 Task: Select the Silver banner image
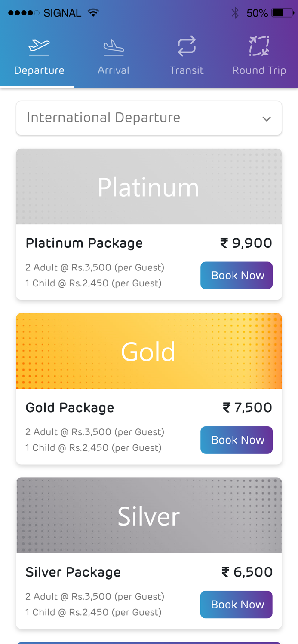coord(149,516)
